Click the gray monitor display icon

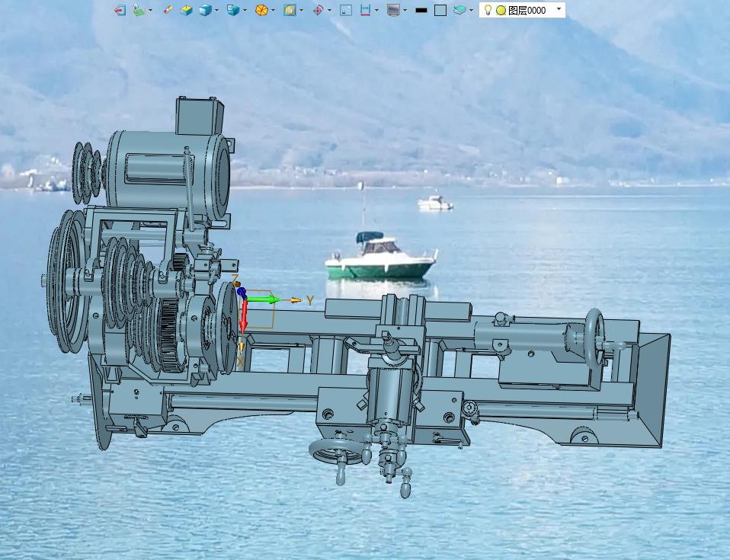(x=393, y=10)
